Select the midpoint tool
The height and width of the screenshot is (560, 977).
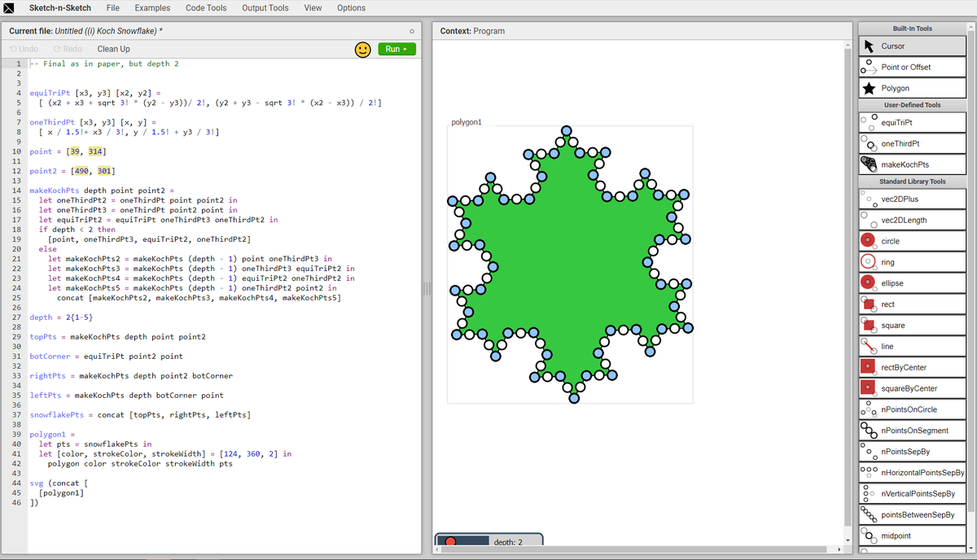[x=913, y=536]
